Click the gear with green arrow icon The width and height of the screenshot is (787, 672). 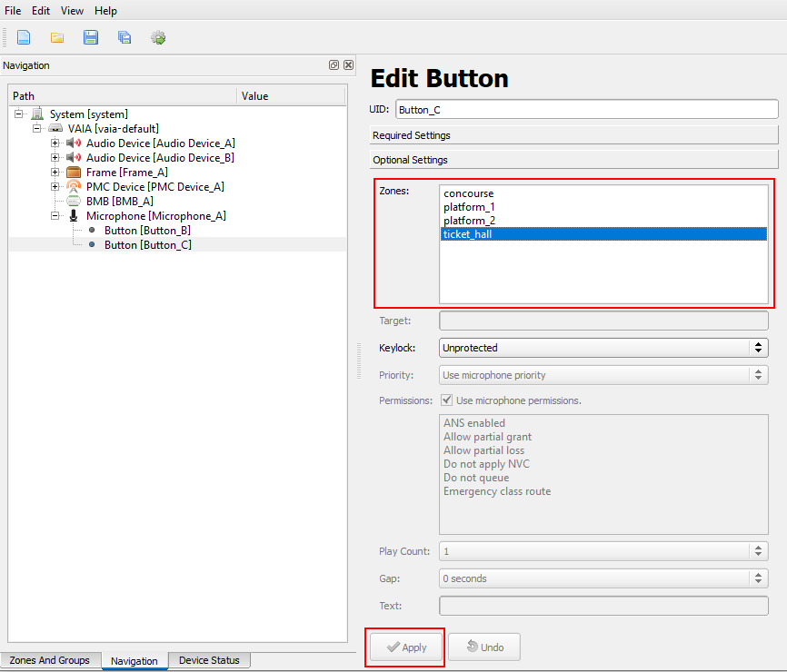click(x=158, y=37)
